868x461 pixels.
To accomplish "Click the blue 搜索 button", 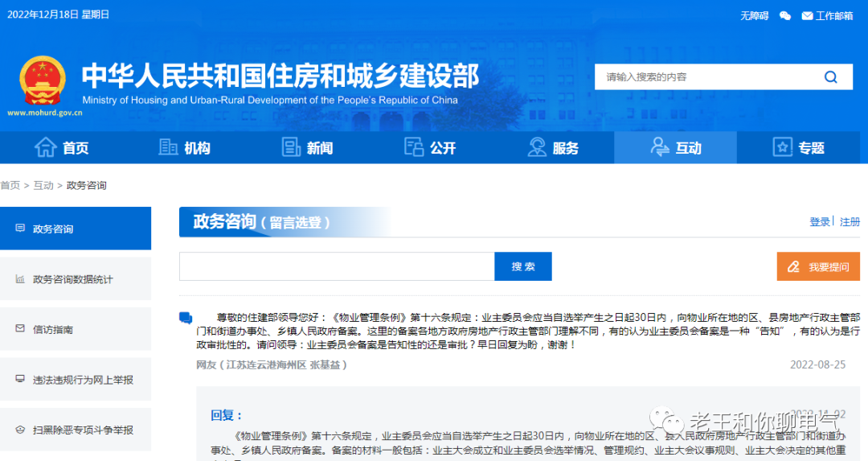I will [523, 266].
